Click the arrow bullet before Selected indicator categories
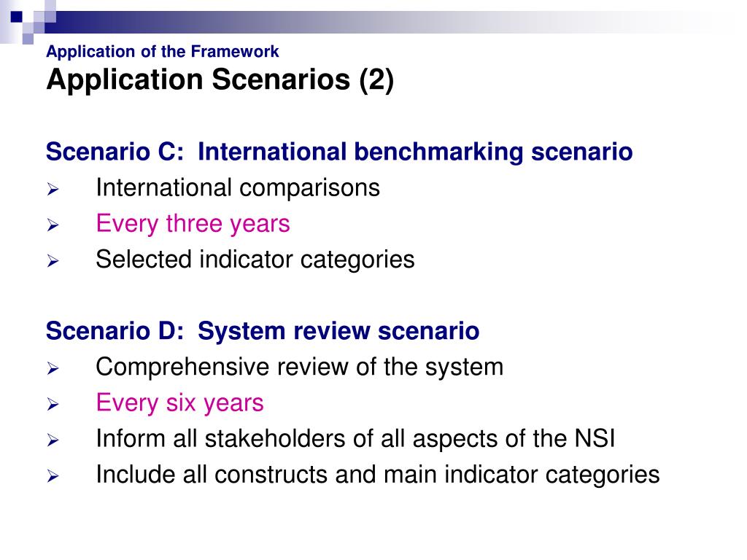The width and height of the screenshot is (747, 560). coord(53,261)
